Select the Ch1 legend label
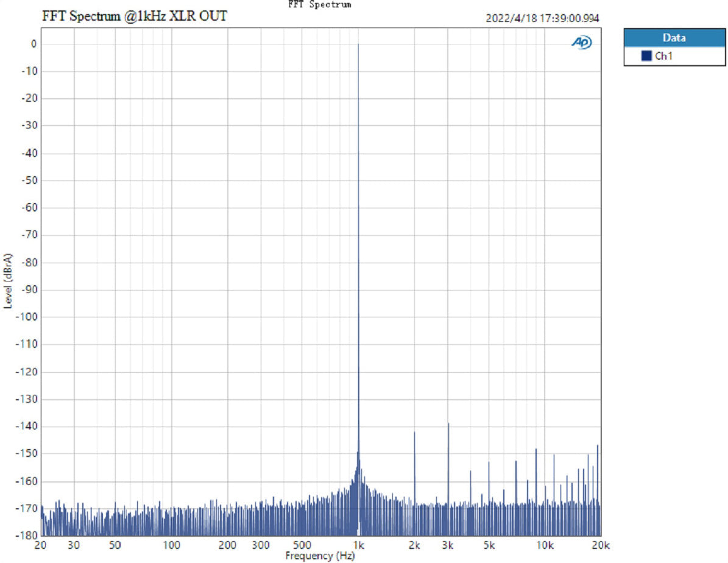The height and width of the screenshot is (563, 728). [x=663, y=57]
